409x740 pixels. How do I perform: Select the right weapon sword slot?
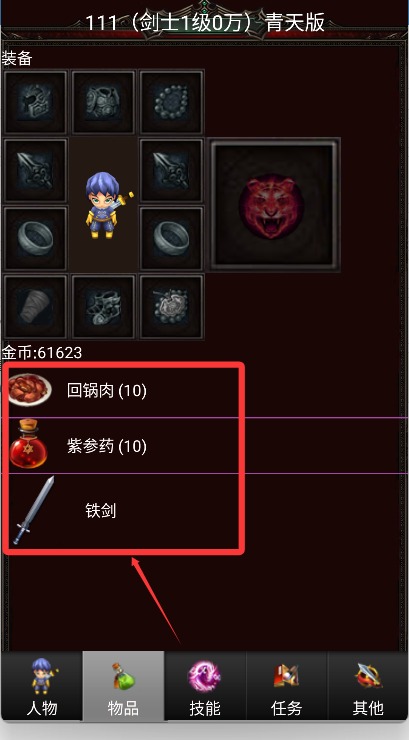[172, 170]
